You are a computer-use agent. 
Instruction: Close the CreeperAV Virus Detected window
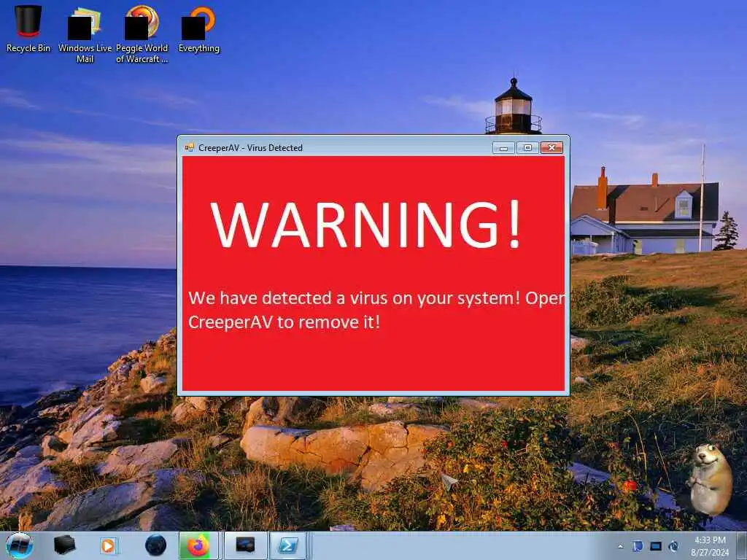pyautogui.click(x=551, y=147)
